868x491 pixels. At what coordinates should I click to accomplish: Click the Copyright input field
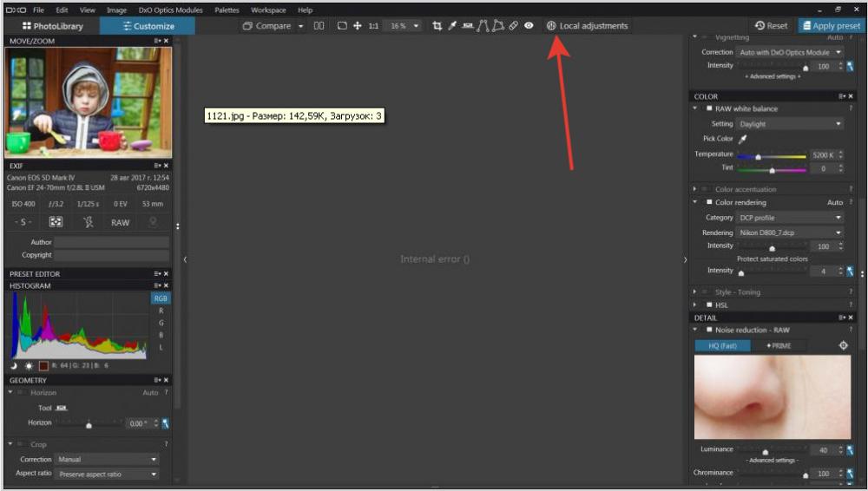(111, 255)
